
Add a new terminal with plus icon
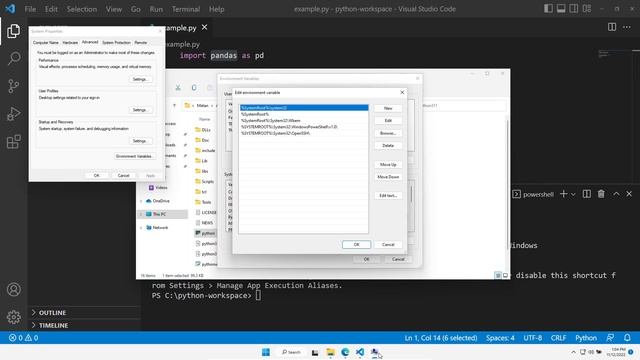[564, 194]
